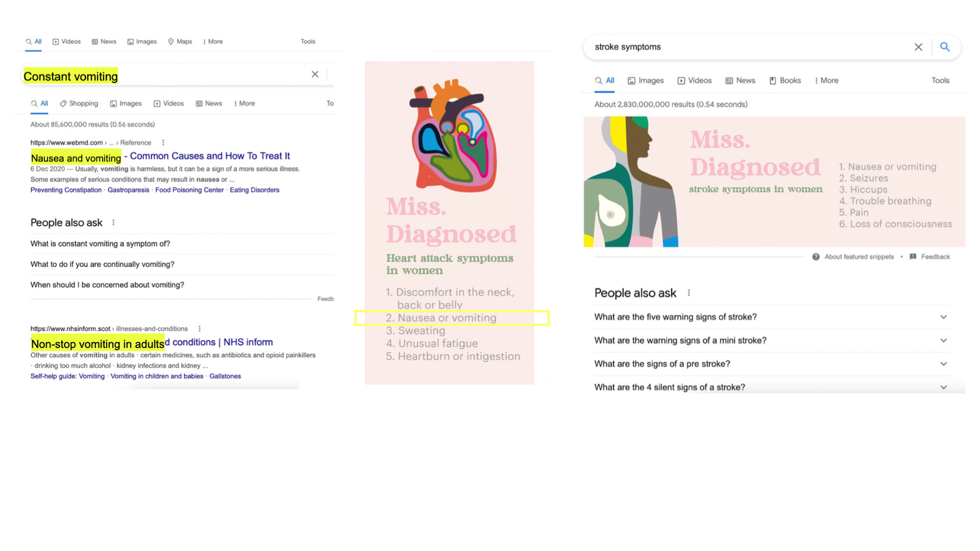This screenshot has height=551, width=980.
Task: Expand chevron for 'signs of a pre stroke'
Action: click(943, 364)
